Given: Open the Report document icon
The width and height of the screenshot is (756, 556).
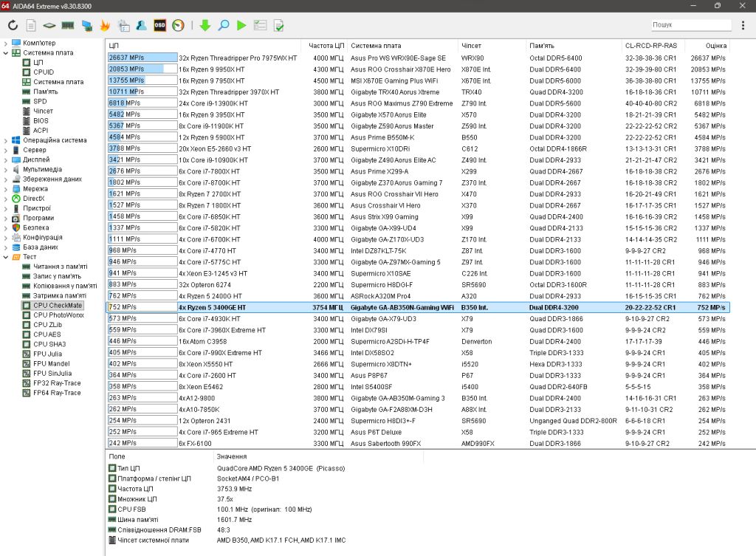Looking at the screenshot, I should point(31,25).
